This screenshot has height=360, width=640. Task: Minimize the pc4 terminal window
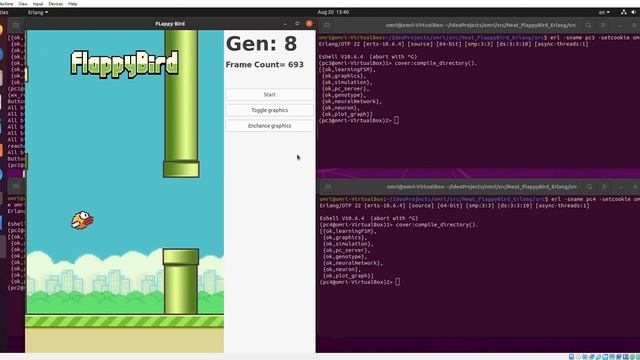pyautogui.click(x=621, y=187)
